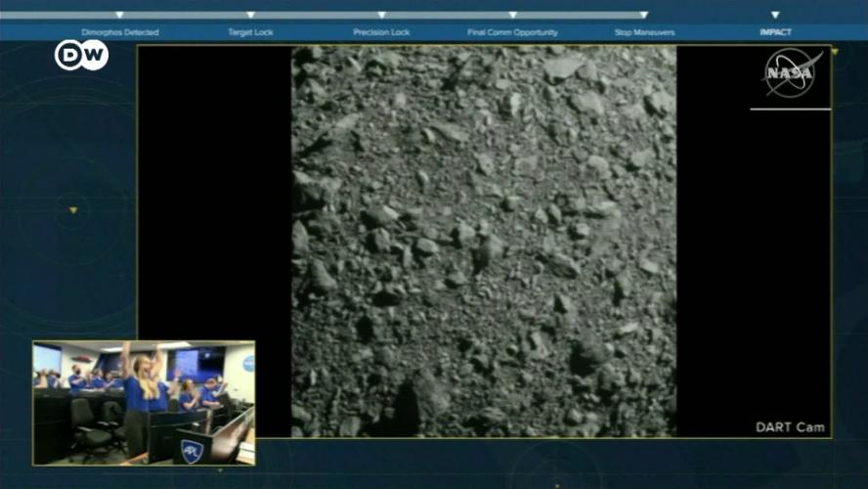Click the DW logo
Viewport: 868px width, 489px height.
[81, 55]
